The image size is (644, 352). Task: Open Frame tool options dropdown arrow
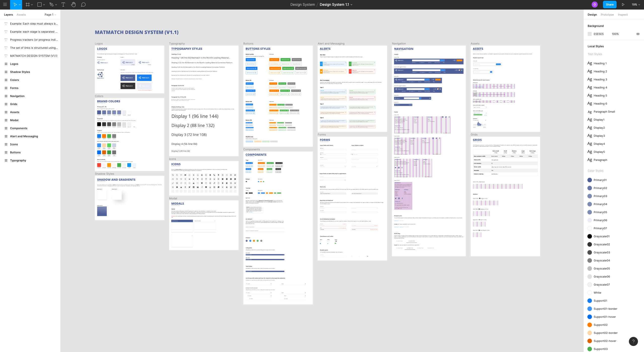coord(32,5)
